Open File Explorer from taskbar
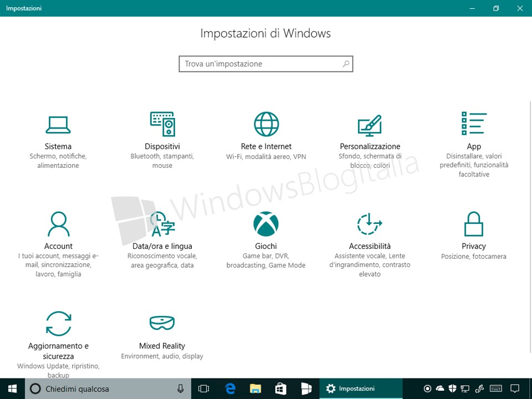 tap(255, 389)
